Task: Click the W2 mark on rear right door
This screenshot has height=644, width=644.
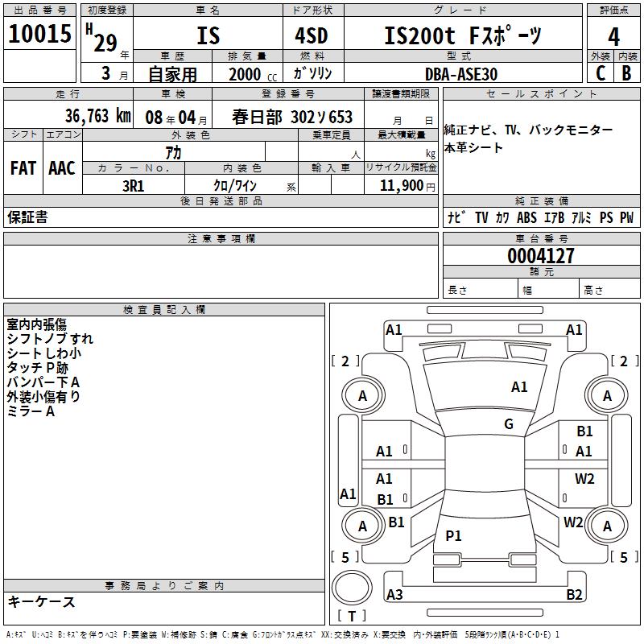Action: click(584, 479)
